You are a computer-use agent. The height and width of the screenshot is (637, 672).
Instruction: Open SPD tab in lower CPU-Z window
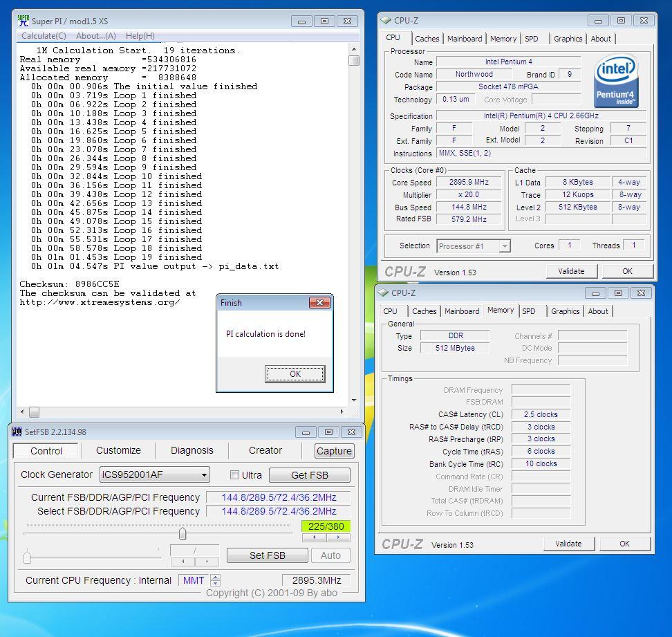pos(529,311)
